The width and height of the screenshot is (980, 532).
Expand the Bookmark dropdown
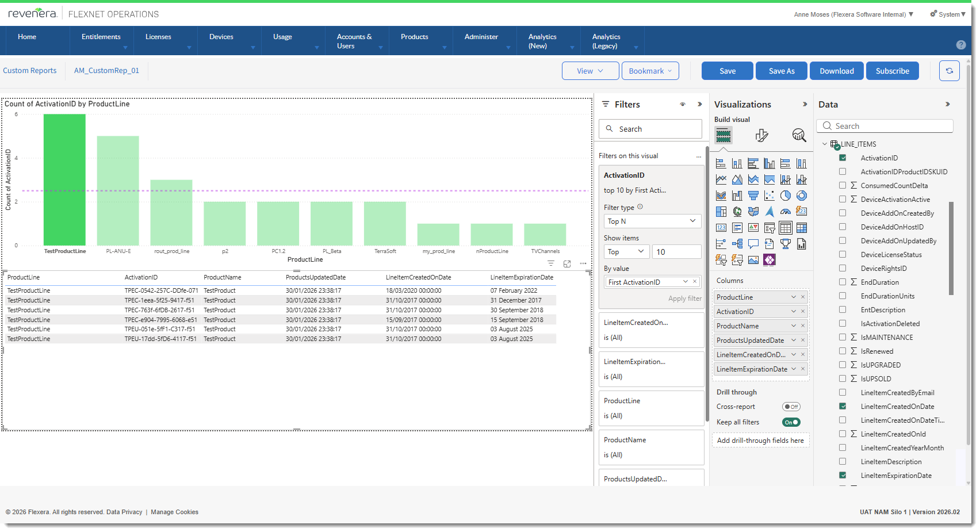[x=650, y=71]
